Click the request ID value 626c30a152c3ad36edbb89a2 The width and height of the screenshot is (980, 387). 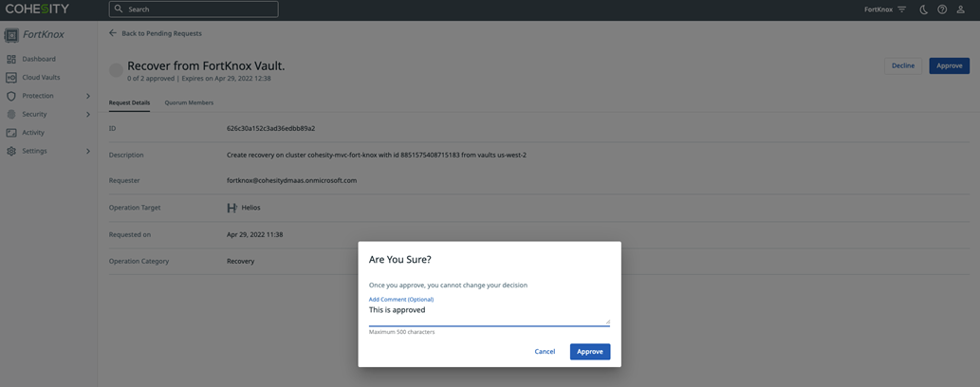coord(270,128)
